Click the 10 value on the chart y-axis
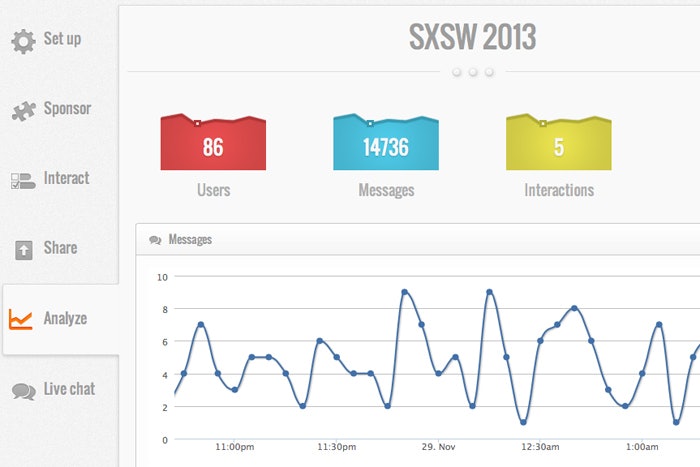This screenshot has height=467, width=700. 162,277
